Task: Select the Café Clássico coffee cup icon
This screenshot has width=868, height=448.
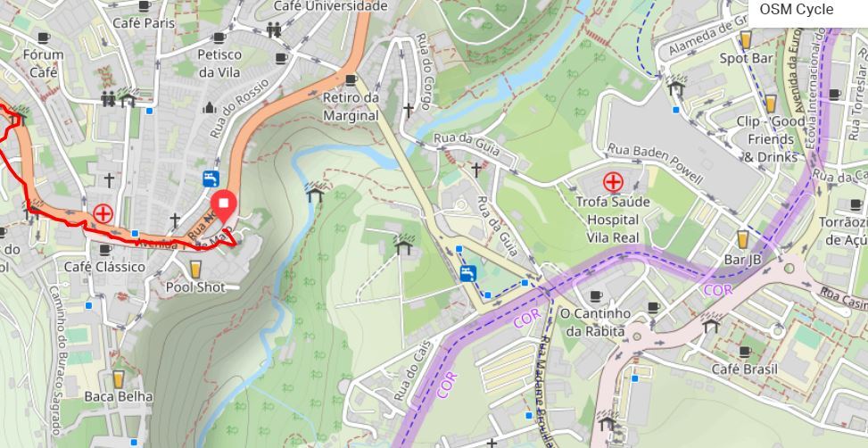Action: tap(104, 249)
